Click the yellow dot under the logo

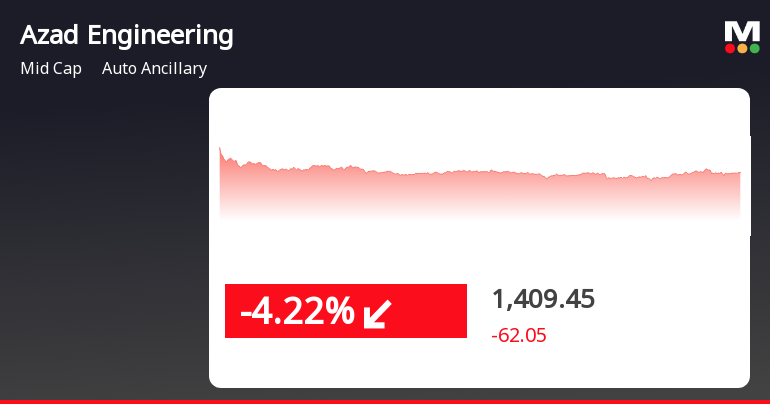742,48
